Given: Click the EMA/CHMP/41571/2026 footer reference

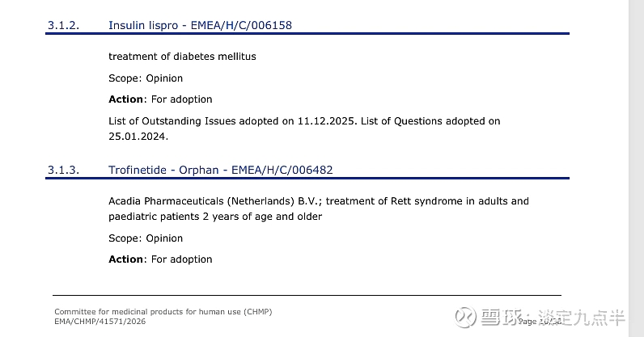Looking at the screenshot, I should tap(100, 322).
